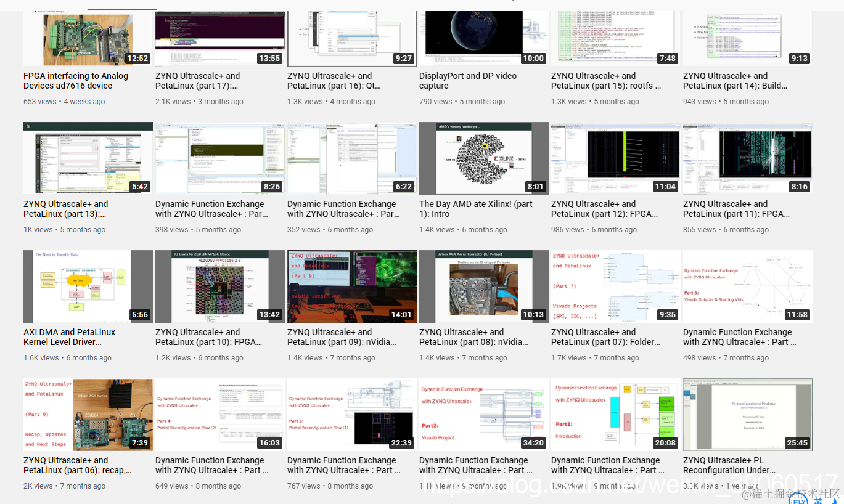
Task: Open the 11:04 PetaLinux part 12 thumbnail
Action: point(616,158)
